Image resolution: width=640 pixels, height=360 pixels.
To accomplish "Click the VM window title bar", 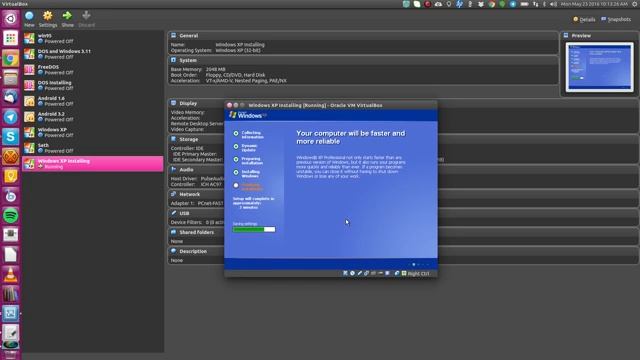I will 331,105.
